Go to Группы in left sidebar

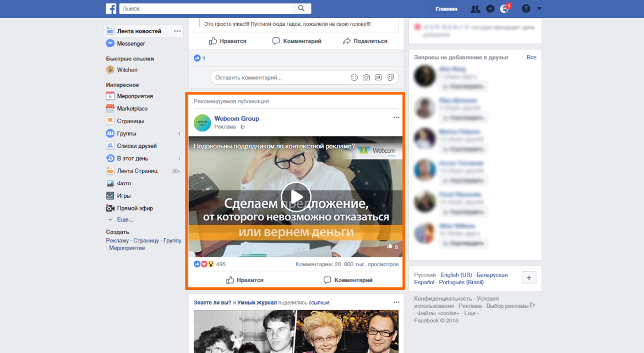click(127, 134)
